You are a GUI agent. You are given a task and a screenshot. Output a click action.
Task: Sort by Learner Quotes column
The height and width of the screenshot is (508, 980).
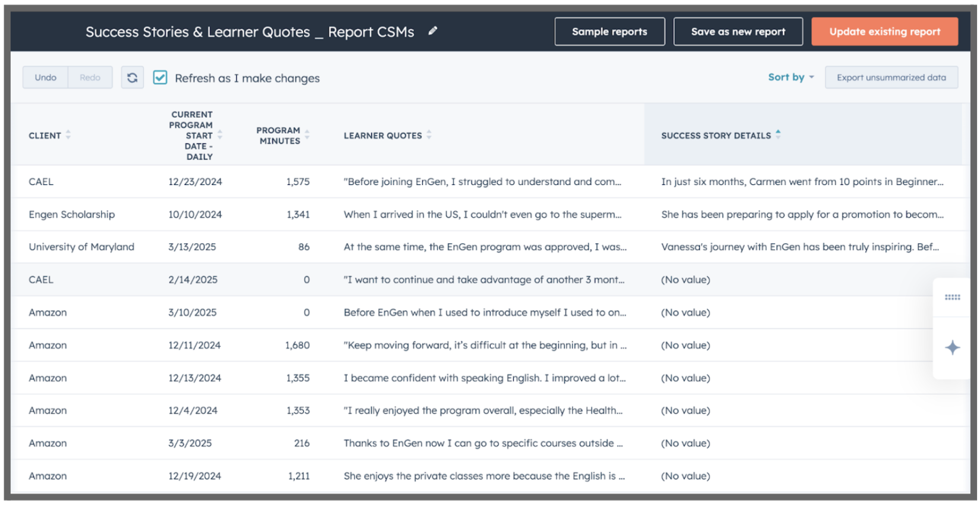(429, 135)
